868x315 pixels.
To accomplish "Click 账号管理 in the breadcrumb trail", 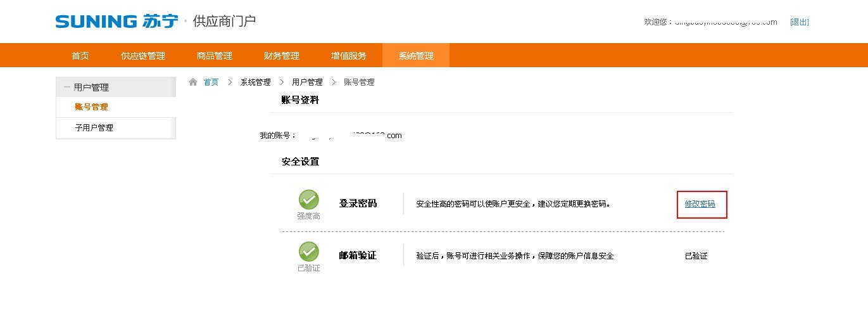I will point(359,82).
